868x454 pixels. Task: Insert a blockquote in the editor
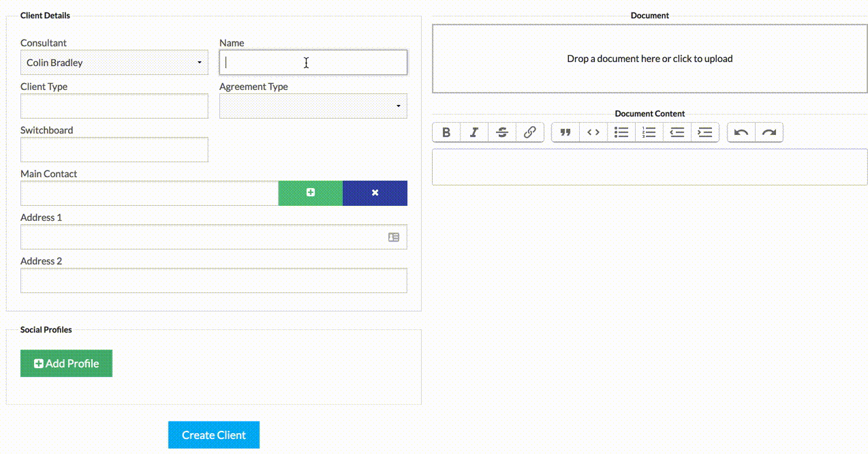pyautogui.click(x=565, y=132)
